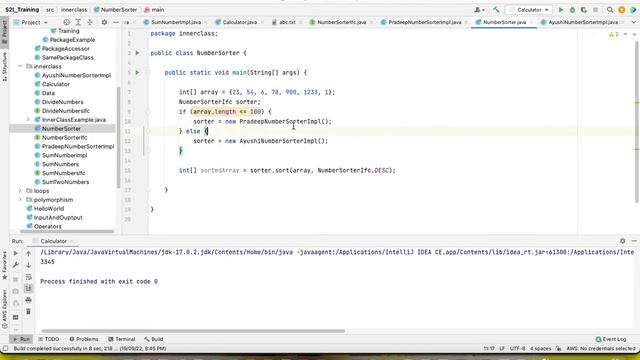640x360 pixels.
Task: Click the 4 spaces indent setting
Action: click(x=540, y=349)
